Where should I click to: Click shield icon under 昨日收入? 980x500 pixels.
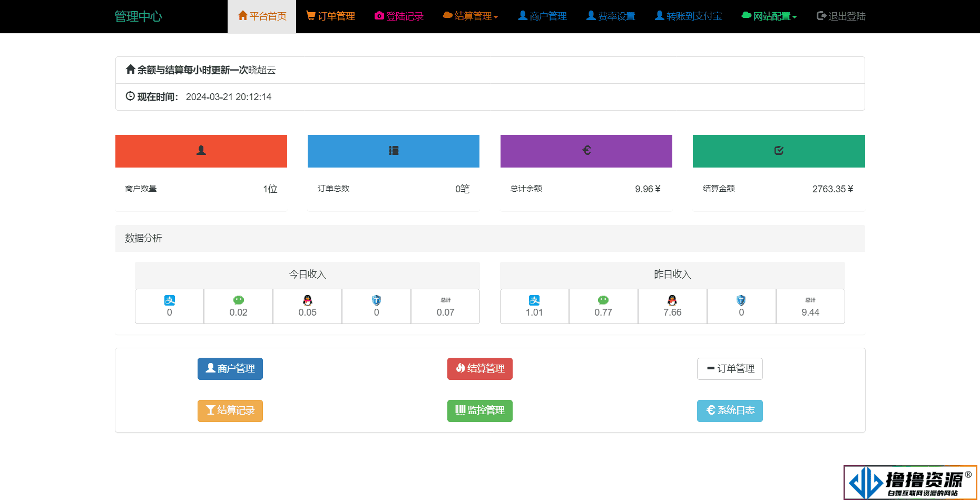click(x=741, y=300)
